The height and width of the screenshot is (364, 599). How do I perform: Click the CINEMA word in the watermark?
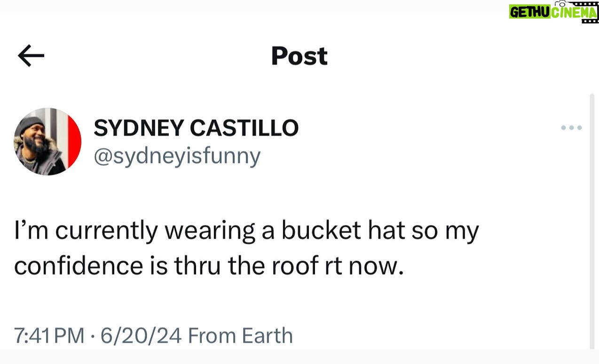pos(574,12)
